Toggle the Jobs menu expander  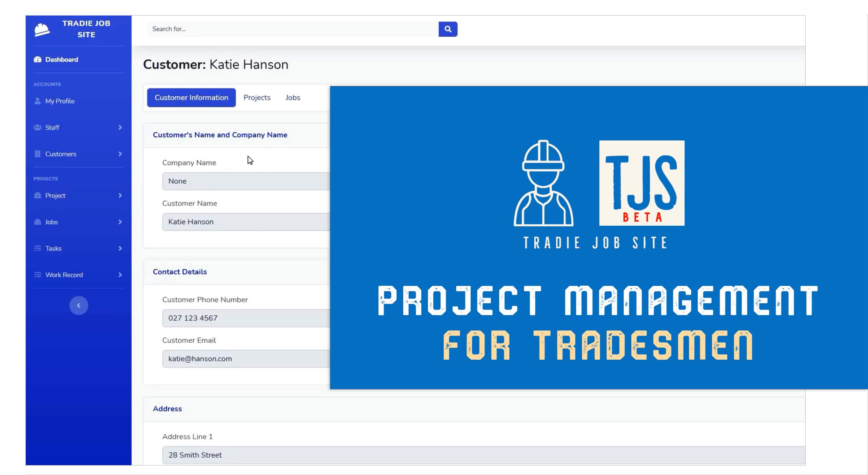tap(120, 222)
